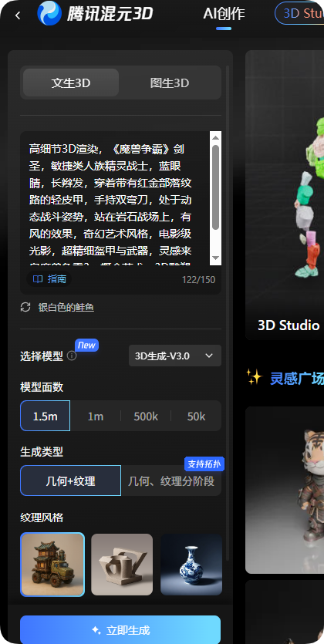Screen dimensions: 324x644
Task: Select the clay sculpture texture style
Action: pos(122,565)
